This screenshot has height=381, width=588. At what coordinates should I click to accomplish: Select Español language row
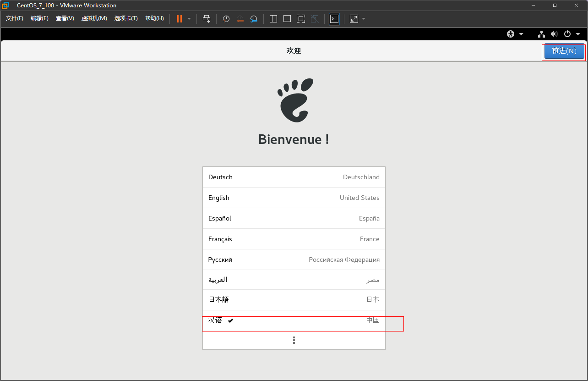294,218
